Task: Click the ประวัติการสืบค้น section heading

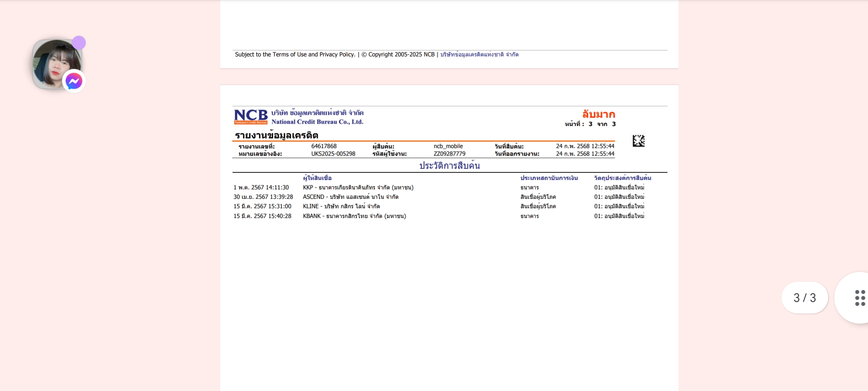Action: 450,165
